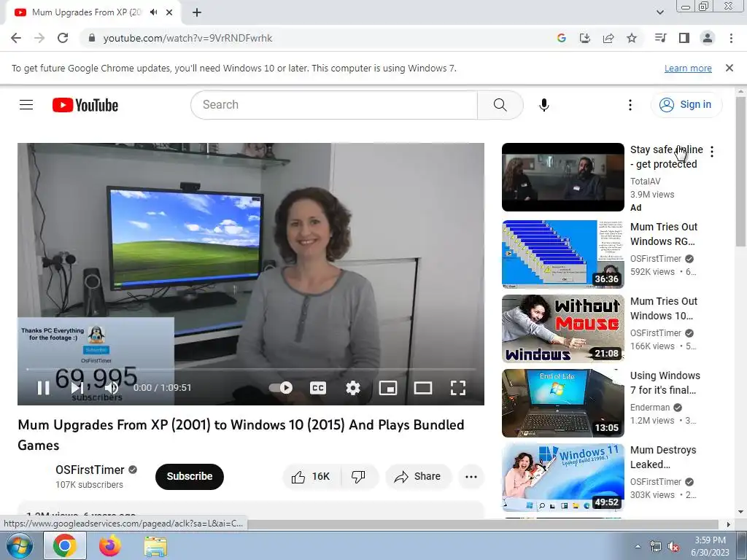Click the install app icon in address bar
The width and height of the screenshot is (747, 560).
(585, 38)
